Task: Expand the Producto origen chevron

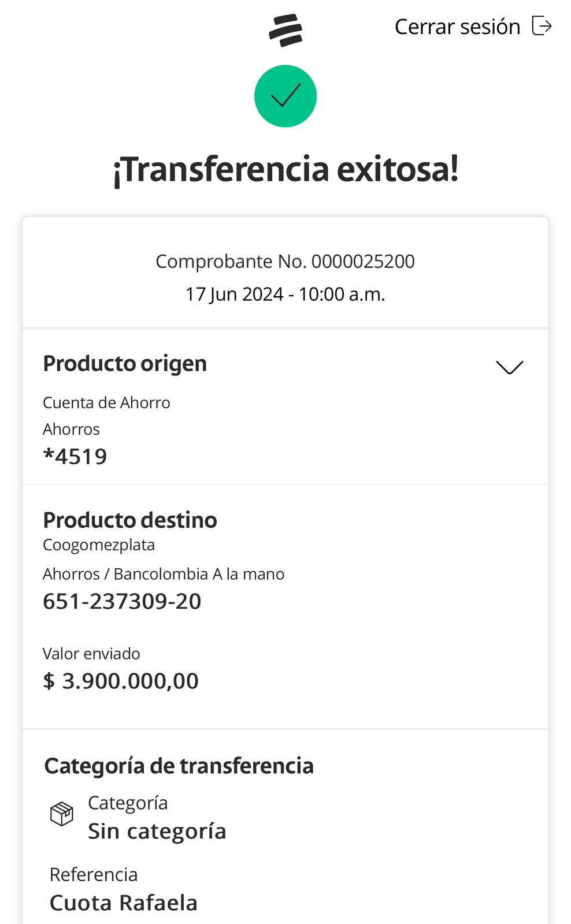Action: [x=509, y=367]
